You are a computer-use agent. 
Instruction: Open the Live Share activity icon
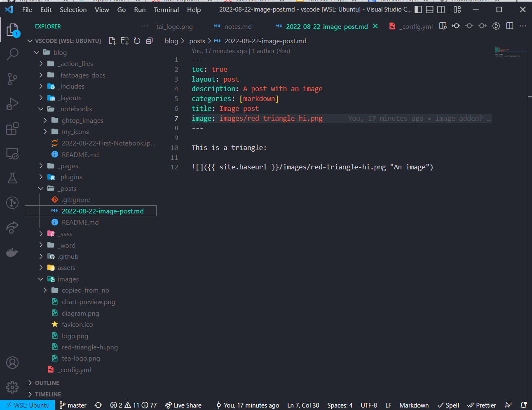pos(12,227)
